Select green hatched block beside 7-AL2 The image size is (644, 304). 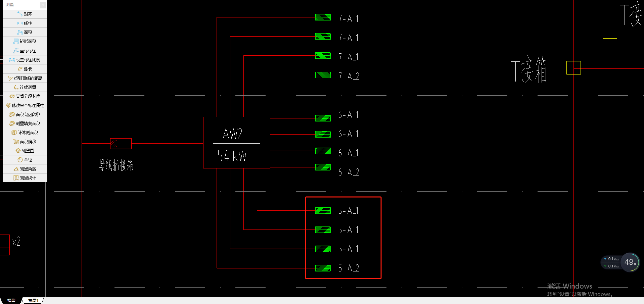[x=323, y=75]
